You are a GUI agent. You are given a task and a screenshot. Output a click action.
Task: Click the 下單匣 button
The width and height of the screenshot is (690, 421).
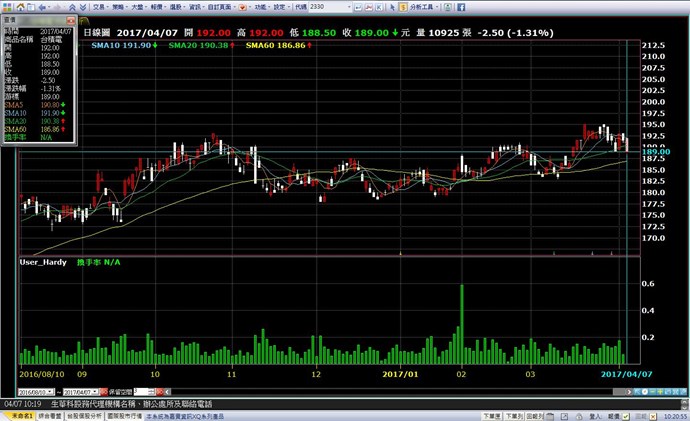[492, 414]
